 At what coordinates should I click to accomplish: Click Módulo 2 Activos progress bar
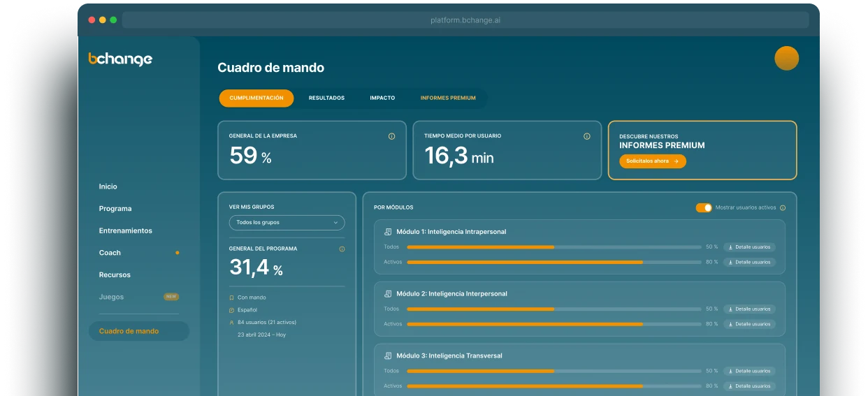pos(554,324)
